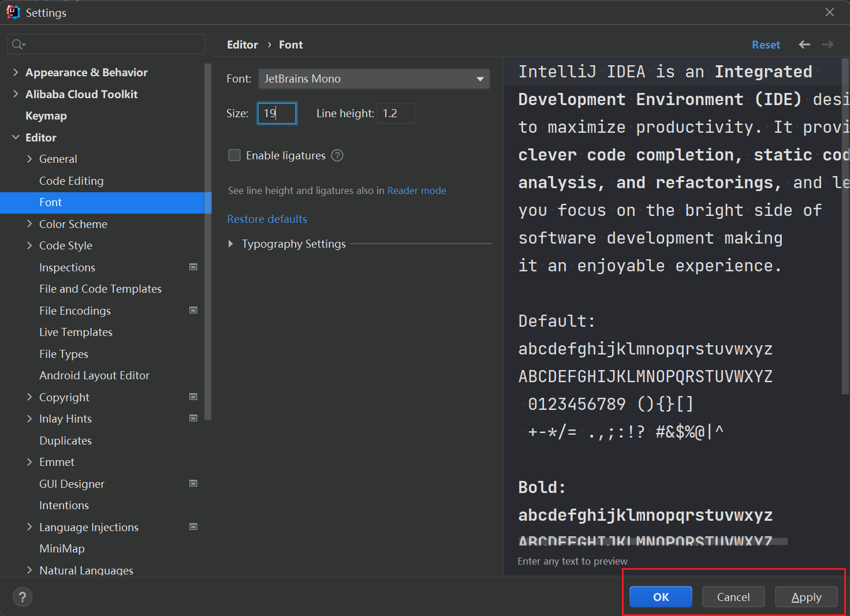
Task: Go back with the left arrow
Action: pos(804,44)
